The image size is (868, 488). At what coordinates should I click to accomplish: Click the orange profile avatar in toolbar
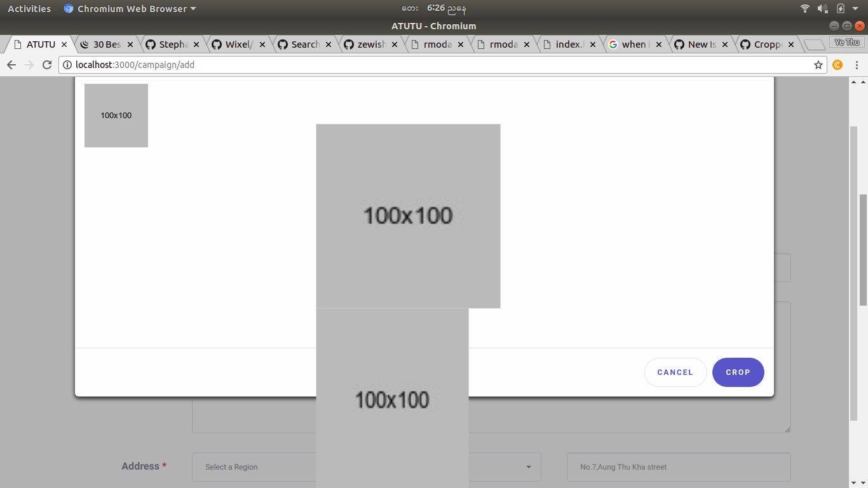[x=837, y=64]
